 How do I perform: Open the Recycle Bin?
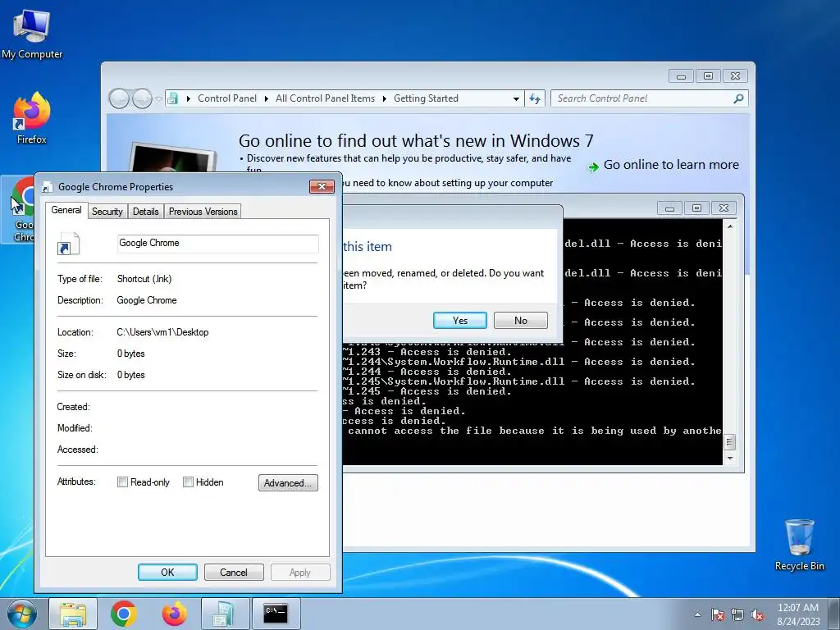[x=799, y=545]
